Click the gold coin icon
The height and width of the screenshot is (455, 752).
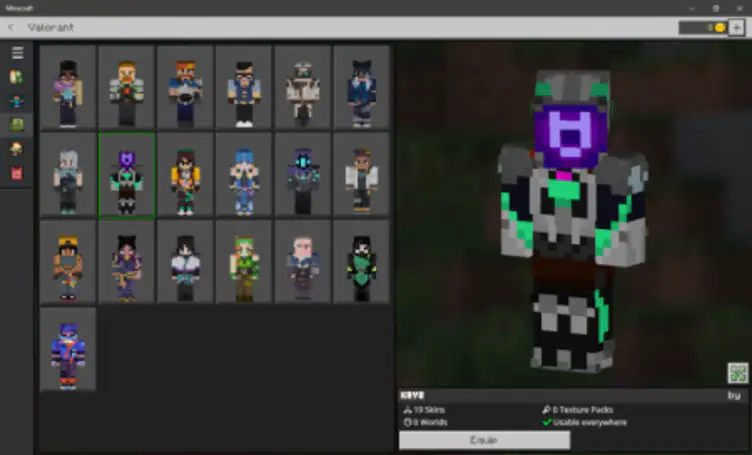720,28
